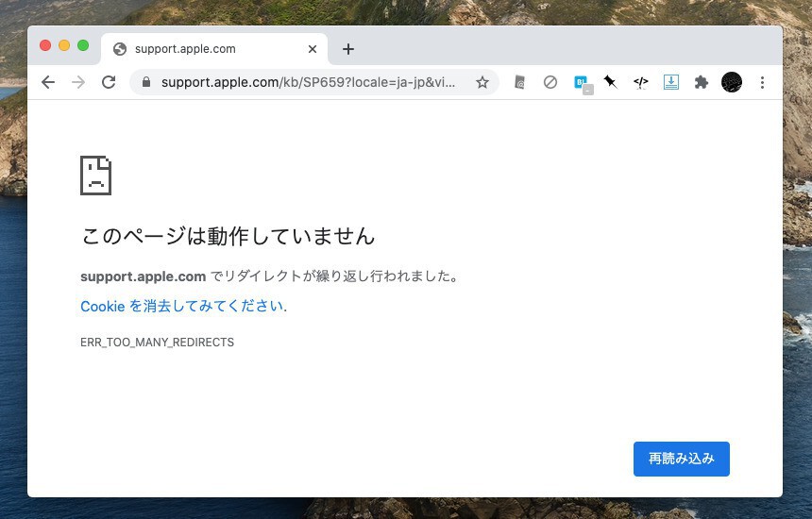Click the 'Cookie を消去してみてください' link

click(x=182, y=307)
